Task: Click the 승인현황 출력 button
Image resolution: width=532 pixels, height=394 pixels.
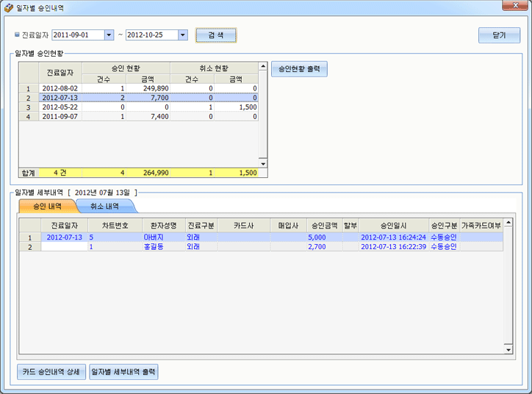Action: pyautogui.click(x=299, y=68)
